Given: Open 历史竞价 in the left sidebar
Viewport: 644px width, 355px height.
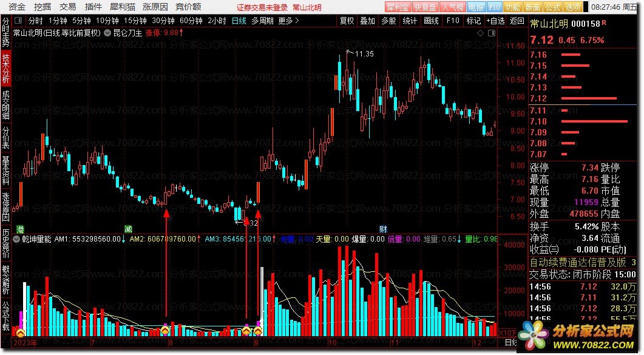Looking at the screenshot, I should [x=5, y=243].
